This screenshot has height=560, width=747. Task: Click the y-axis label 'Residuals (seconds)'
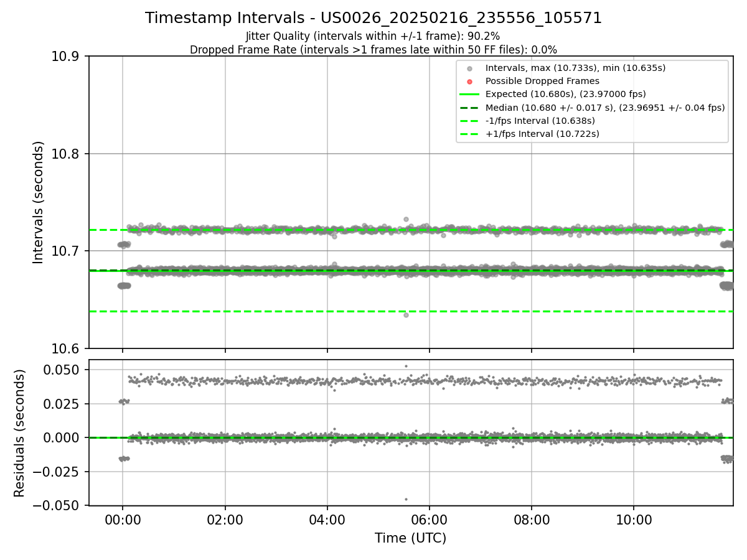click(x=20, y=433)
